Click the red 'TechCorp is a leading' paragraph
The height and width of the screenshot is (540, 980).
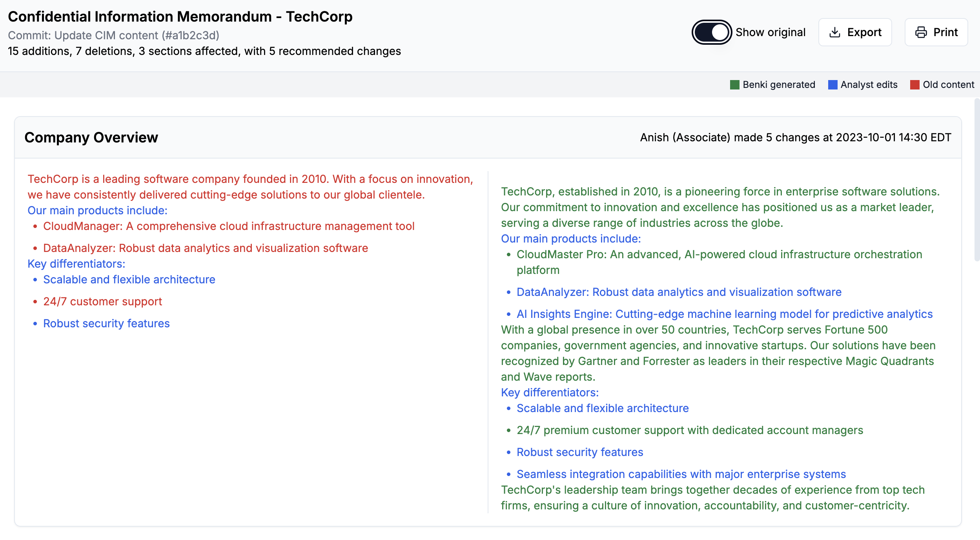point(250,187)
